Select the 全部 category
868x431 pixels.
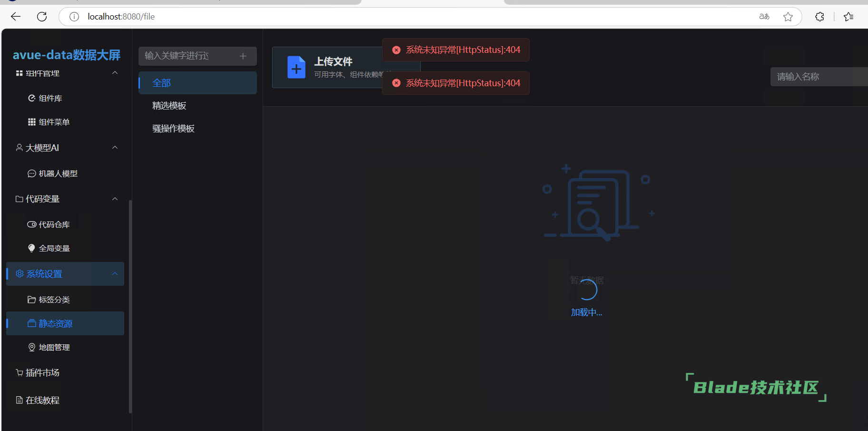point(197,83)
